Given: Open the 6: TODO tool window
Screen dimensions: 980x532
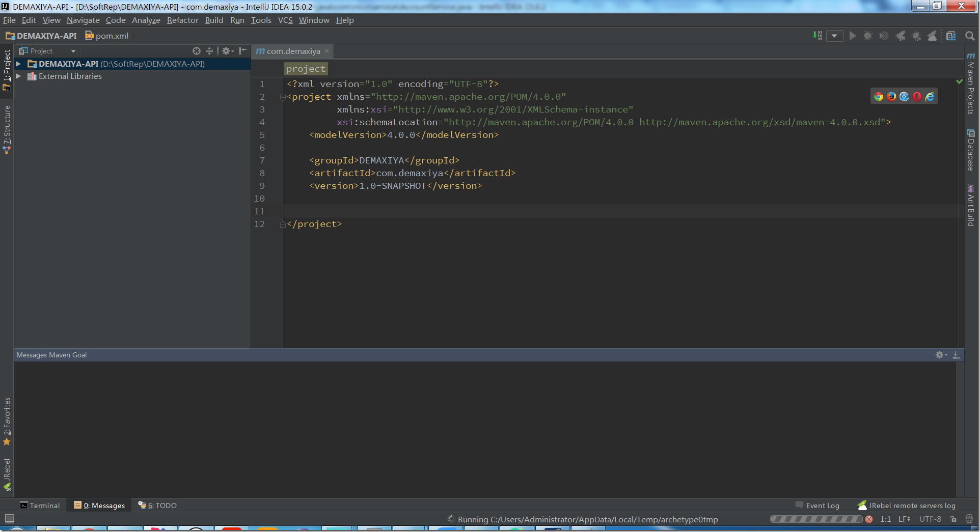Looking at the screenshot, I should (x=157, y=506).
